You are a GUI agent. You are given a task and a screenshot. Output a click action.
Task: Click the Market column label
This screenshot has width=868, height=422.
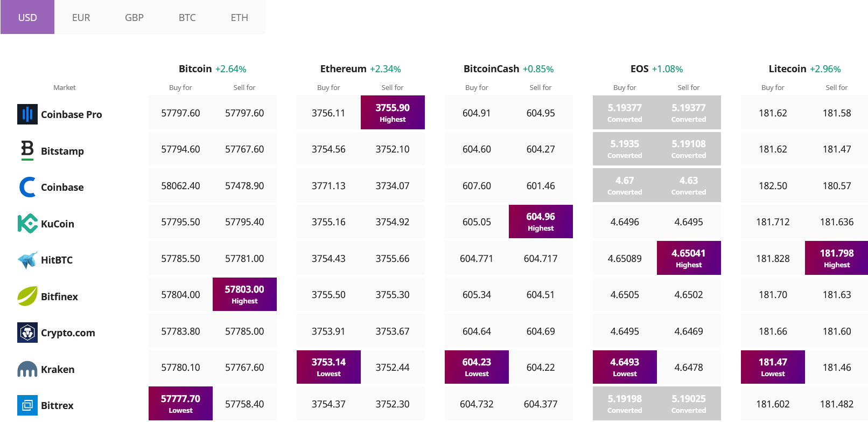[x=65, y=87]
